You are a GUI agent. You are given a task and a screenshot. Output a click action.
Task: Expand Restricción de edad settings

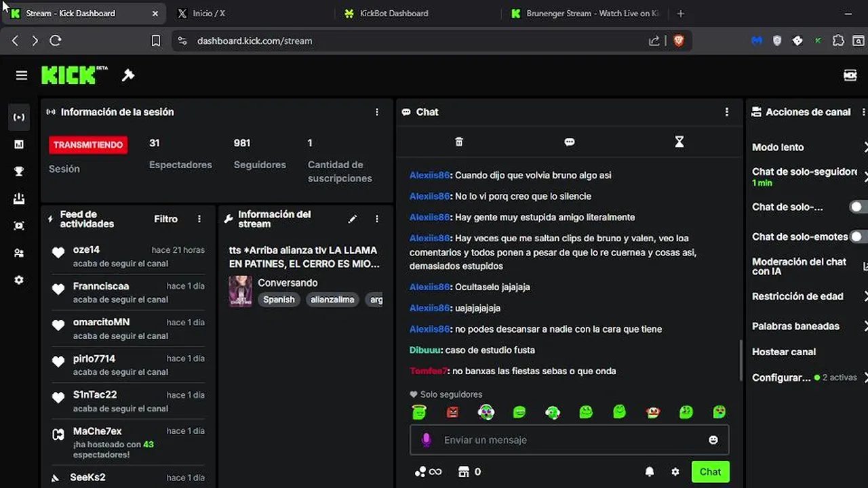(810, 296)
